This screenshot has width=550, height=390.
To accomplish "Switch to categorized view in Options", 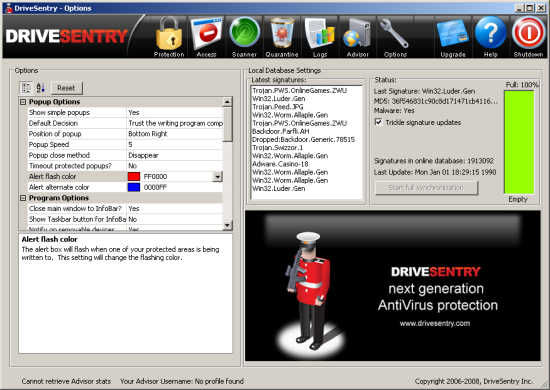I will click(26, 88).
